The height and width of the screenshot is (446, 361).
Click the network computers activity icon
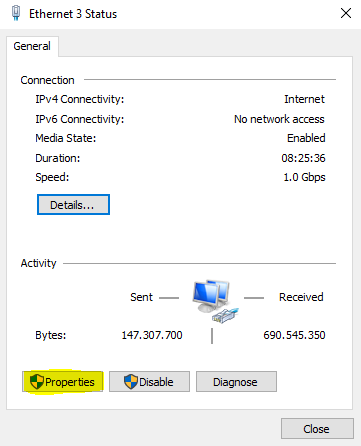click(x=215, y=301)
